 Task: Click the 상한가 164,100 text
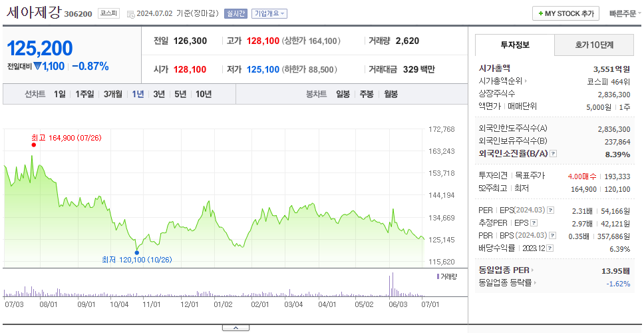tap(311, 41)
